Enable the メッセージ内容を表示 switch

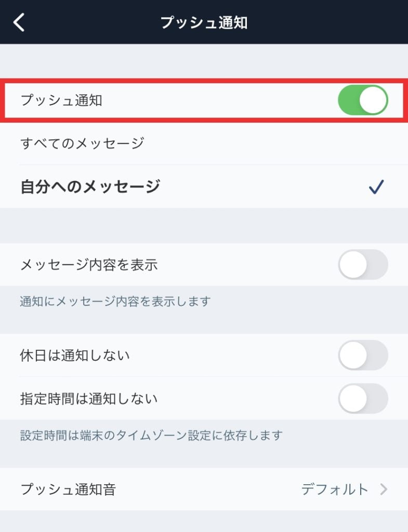click(x=362, y=265)
